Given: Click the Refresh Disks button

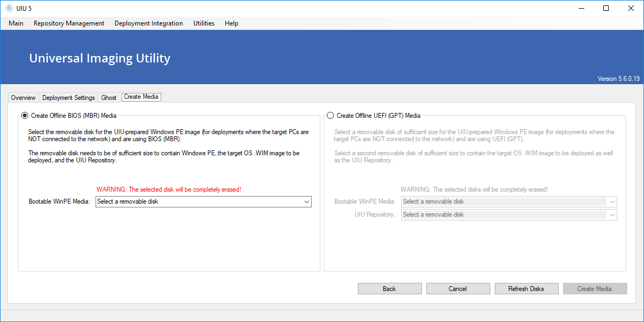Looking at the screenshot, I should tap(526, 289).
